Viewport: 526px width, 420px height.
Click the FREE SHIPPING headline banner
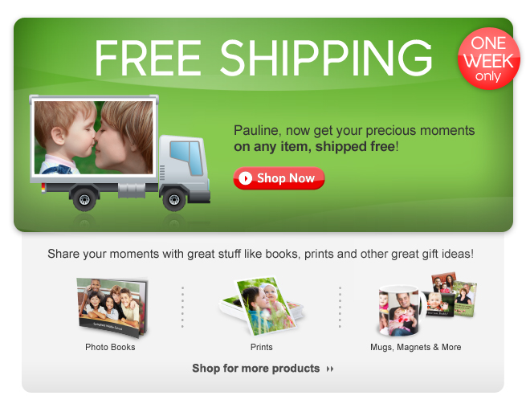(x=263, y=58)
